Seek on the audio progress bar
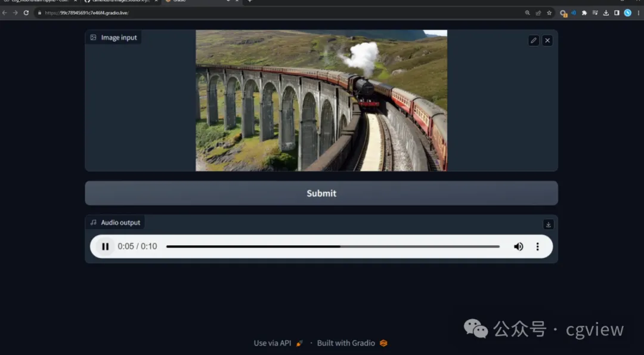The width and height of the screenshot is (644, 355). 333,246
